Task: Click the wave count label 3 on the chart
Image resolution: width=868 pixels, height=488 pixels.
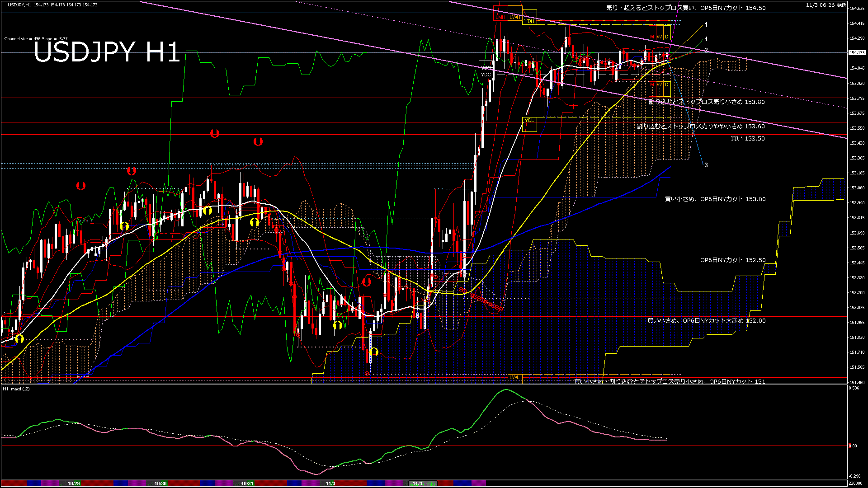Action: click(707, 165)
